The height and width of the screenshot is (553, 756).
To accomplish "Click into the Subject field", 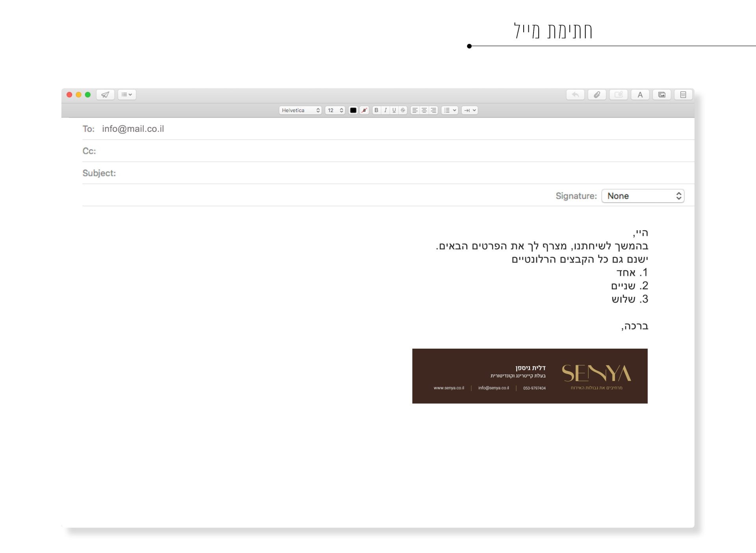I will (x=388, y=173).
